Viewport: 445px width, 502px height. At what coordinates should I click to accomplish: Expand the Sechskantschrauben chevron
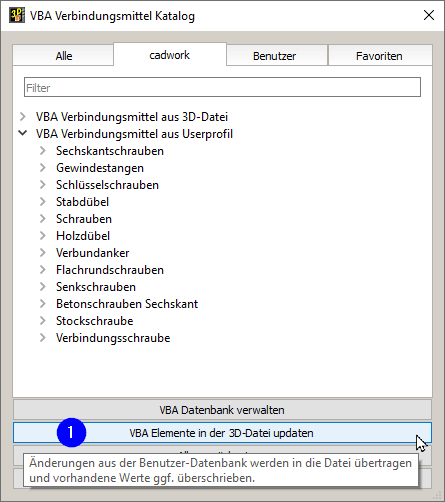point(43,151)
